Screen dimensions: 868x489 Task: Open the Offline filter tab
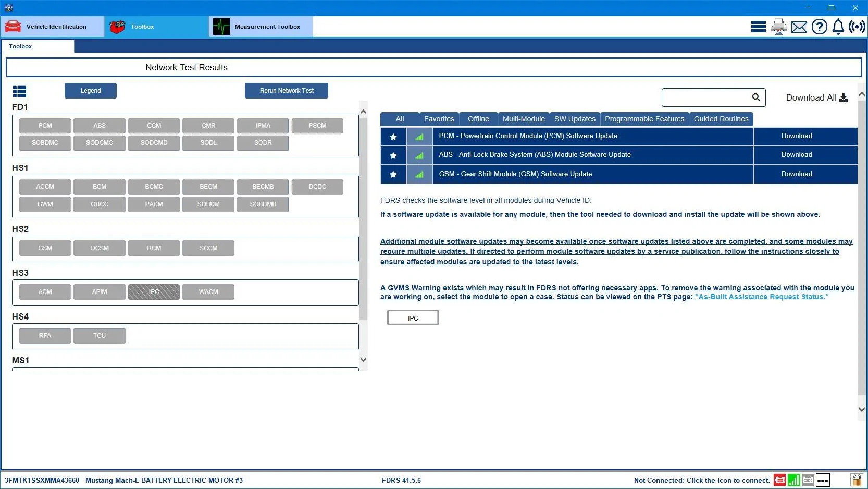tap(478, 119)
